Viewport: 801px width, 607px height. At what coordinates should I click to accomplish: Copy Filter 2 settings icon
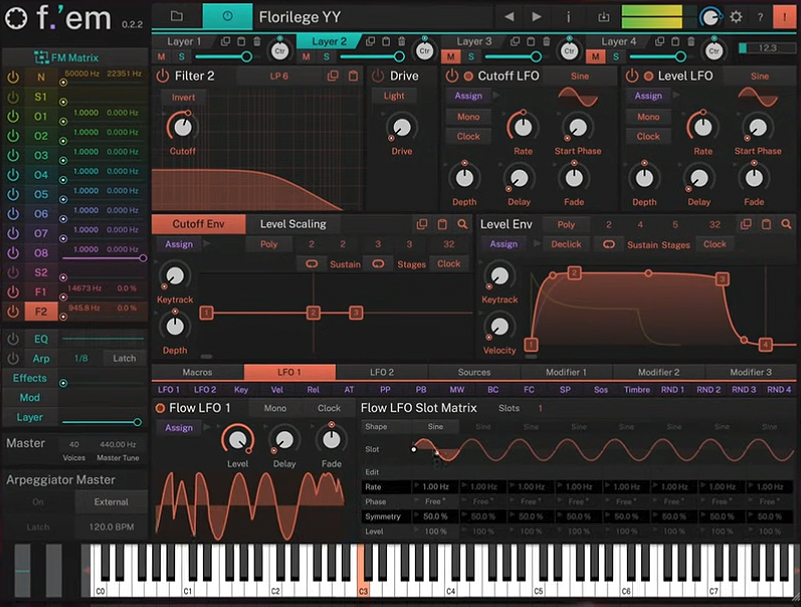click(x=333, y=76)
